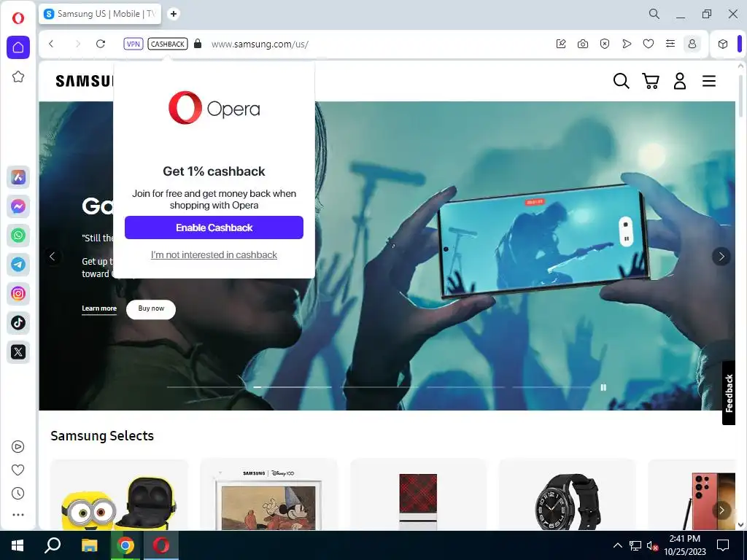Advance Samsung Selects with right arrow

[x=721, y=510]
